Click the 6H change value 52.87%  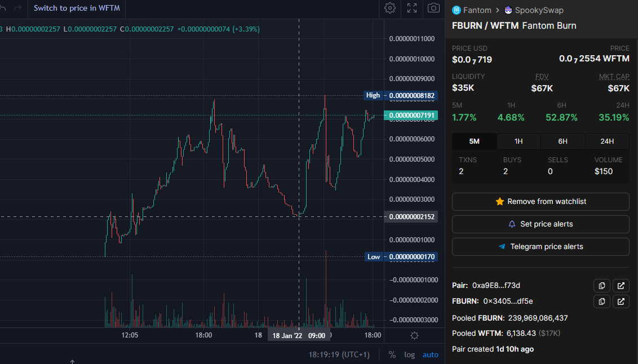click(x=561, y=118)
